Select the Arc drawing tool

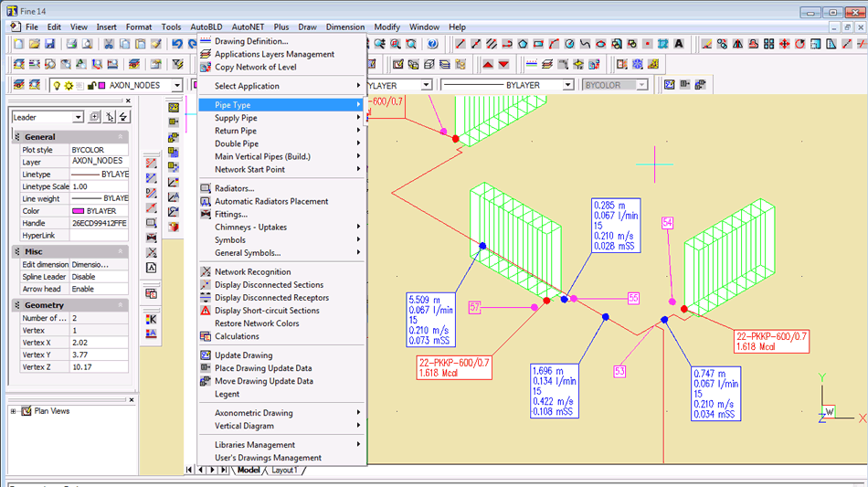coord(554,44)
